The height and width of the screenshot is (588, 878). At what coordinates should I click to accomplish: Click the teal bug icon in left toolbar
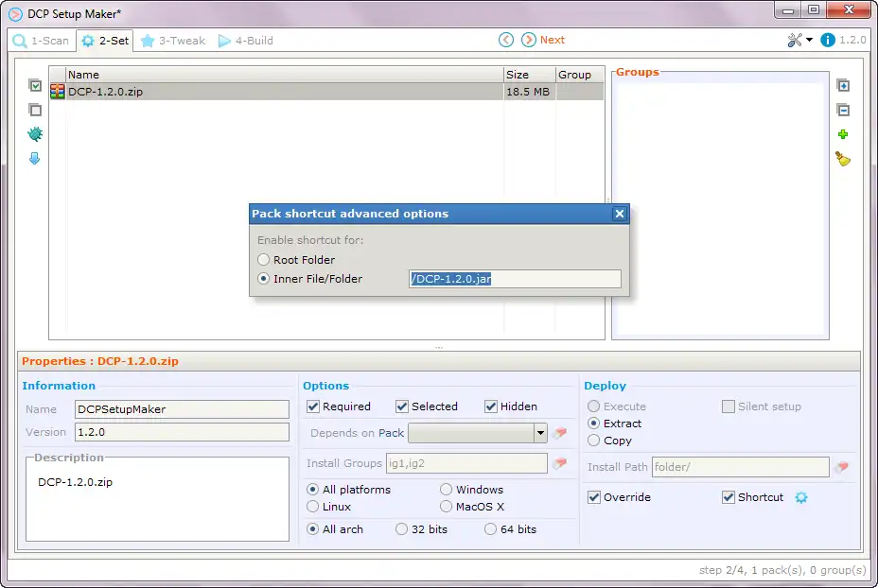pos(35,133)
